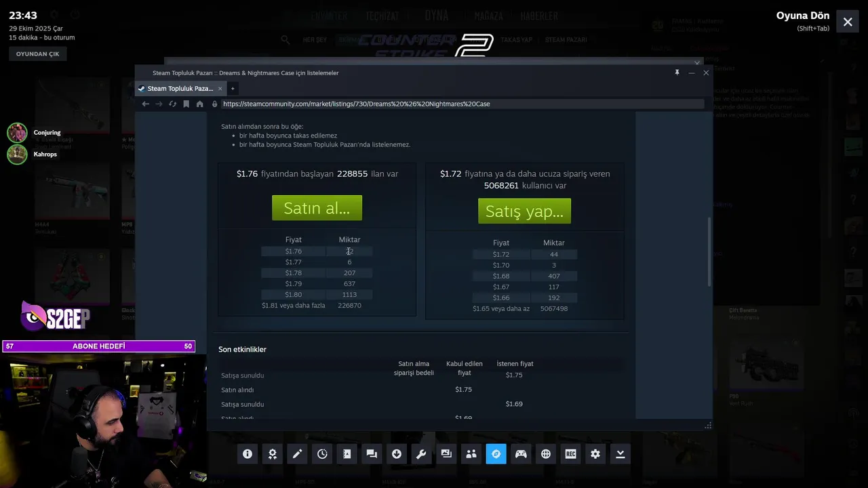Collapse the overlay toolbar with the down-arrow icon
Screen dimensions: 868x488
(x=620, y=454)
